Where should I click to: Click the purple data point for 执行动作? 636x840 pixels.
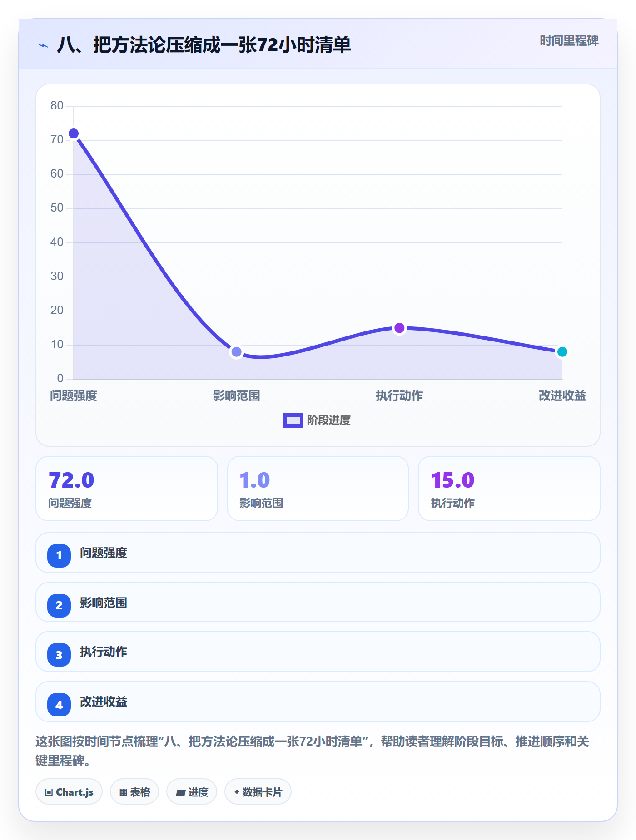(x=399, y=328)
